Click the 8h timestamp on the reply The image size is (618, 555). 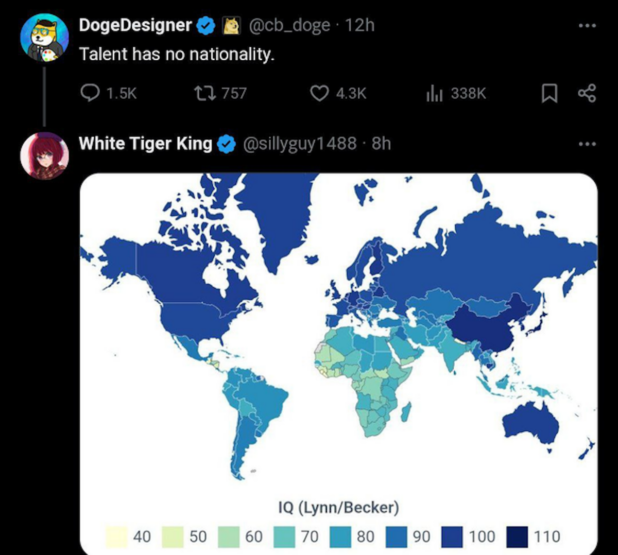point(381,143)
